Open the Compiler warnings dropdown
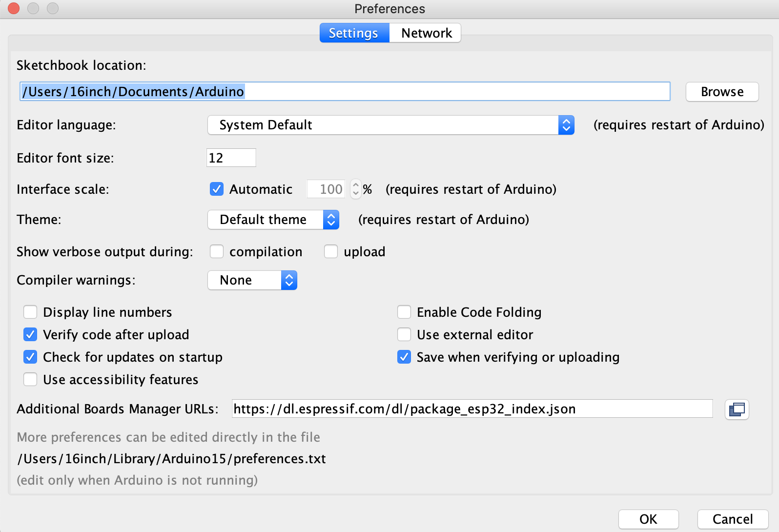779x532 pixels. (x=252, y=280)
